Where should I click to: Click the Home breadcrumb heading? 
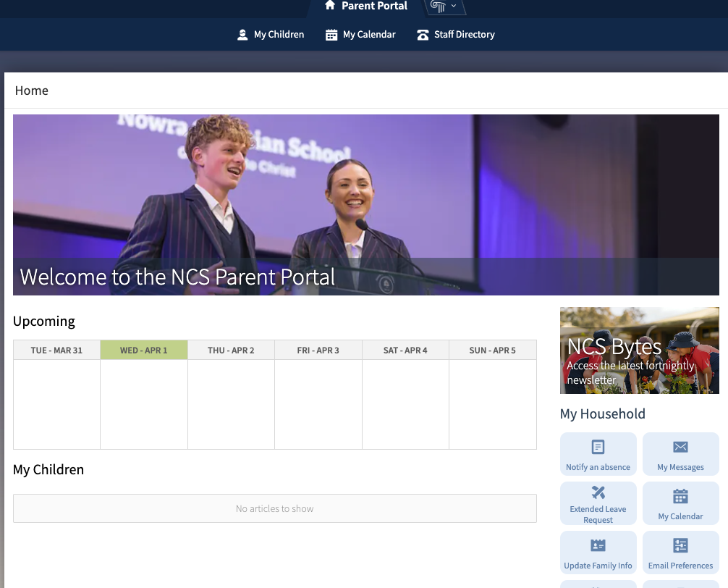(32, 91)
